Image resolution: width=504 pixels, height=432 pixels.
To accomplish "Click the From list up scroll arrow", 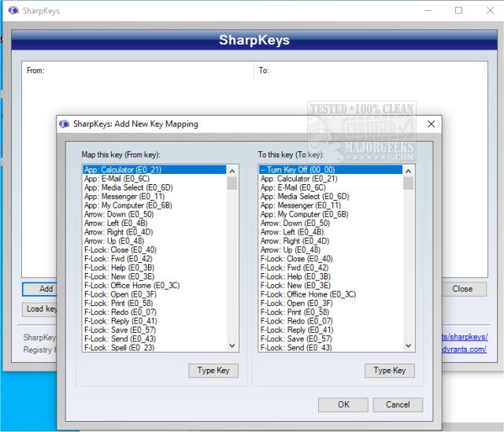I will 232,172.
